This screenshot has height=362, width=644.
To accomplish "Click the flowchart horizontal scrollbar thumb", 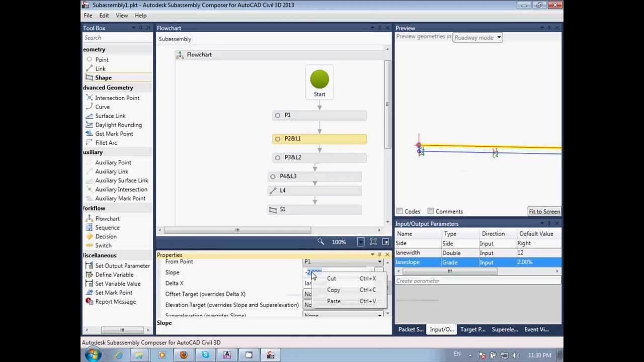I will (237, 230).
